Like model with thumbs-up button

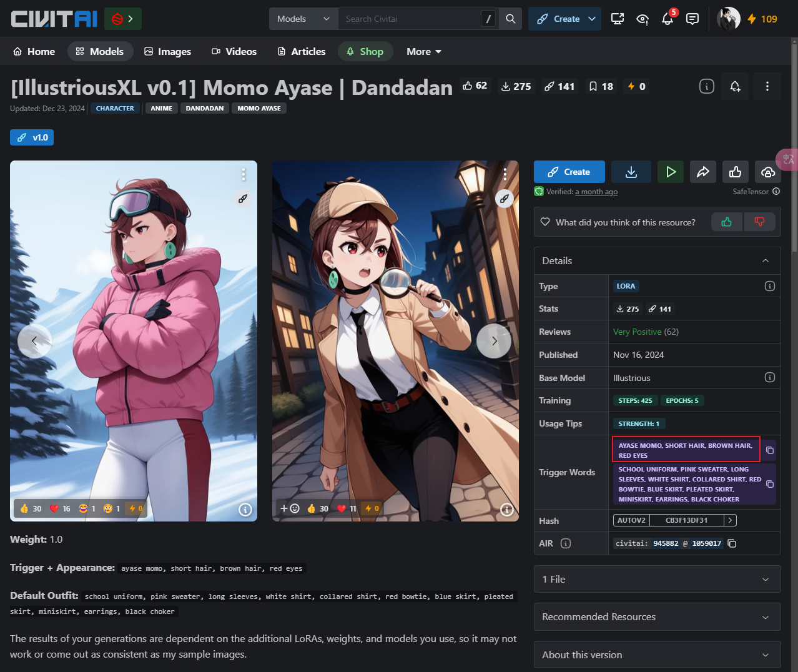(x=736, y=172)
